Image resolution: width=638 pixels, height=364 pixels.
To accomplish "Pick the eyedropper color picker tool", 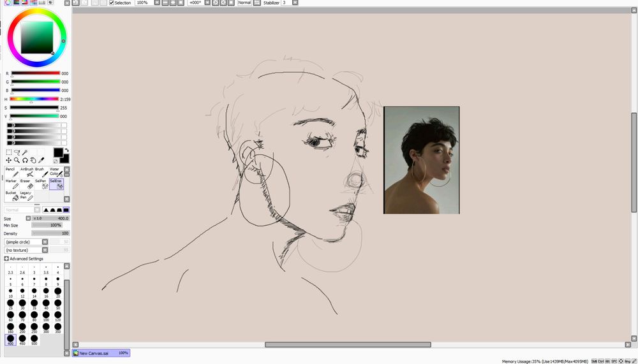I will click(x=41, y=160).
